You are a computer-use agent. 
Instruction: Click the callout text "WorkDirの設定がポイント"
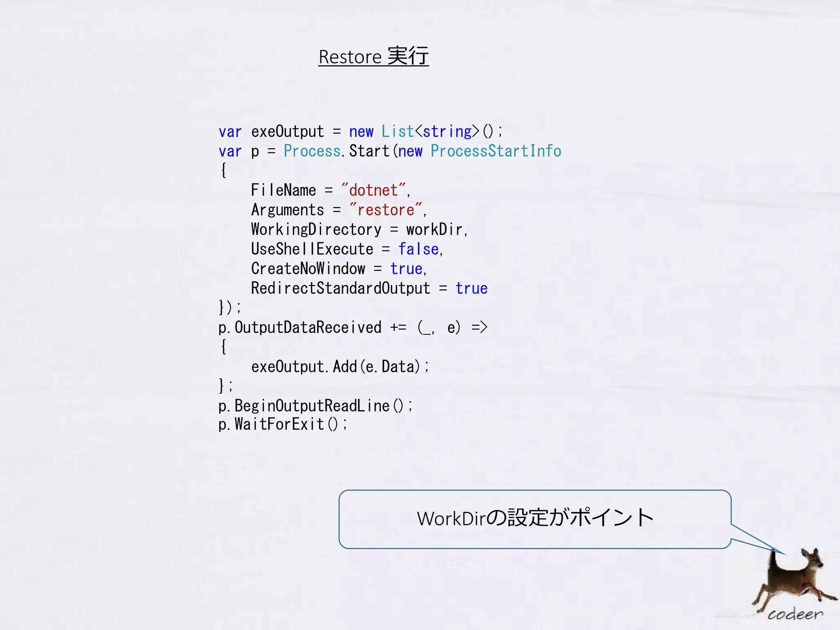click(x=535, y=518)
